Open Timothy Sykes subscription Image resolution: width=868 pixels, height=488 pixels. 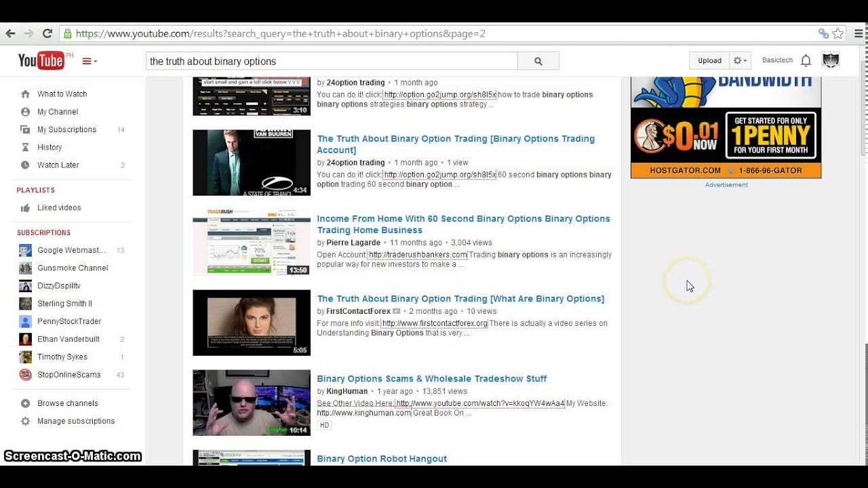(x=62, y=357)
